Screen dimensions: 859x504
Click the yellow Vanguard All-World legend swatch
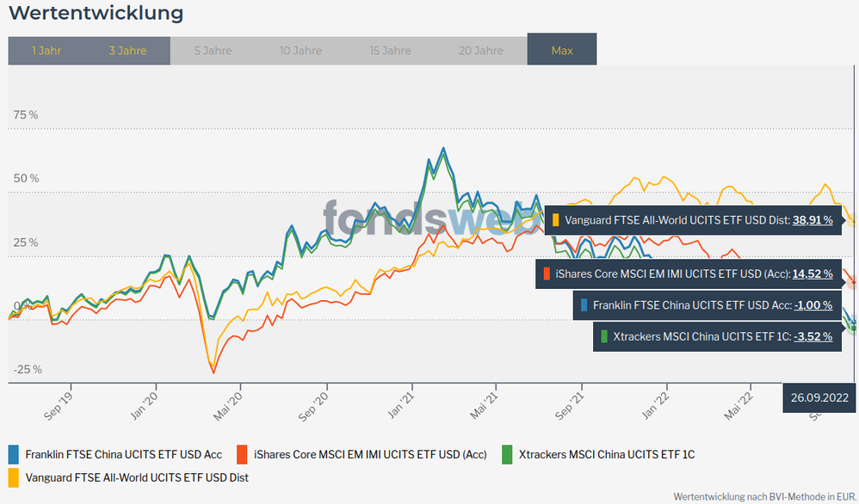(14, 476)
